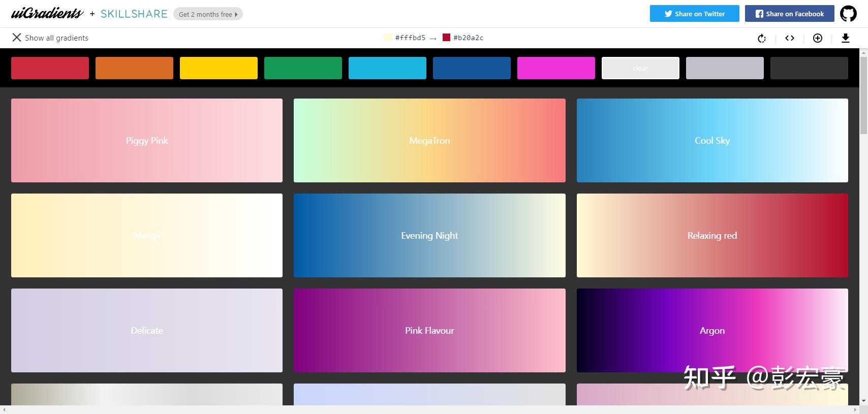Viewport: 868px width, 414px height.
Task: Select the Pink Flavour gradient
Action: coord(429,330)
